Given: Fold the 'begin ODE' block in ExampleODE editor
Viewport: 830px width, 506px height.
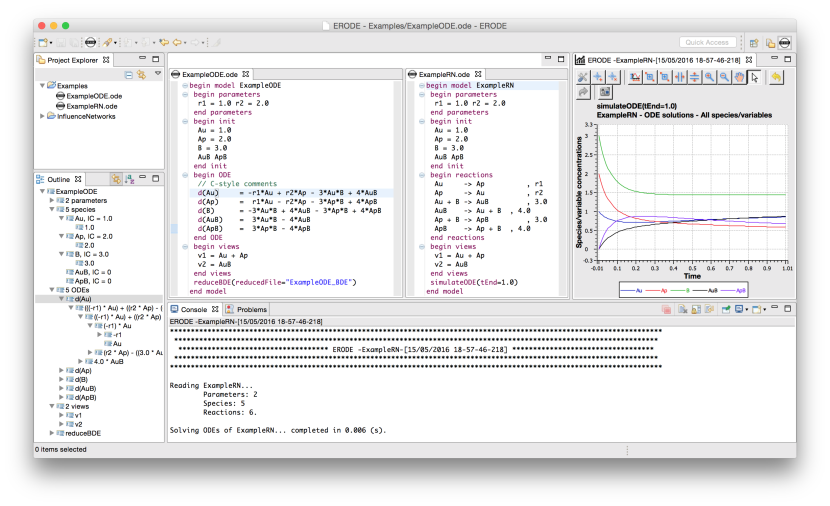Looking at the screenshot, I should click(185, 175).
